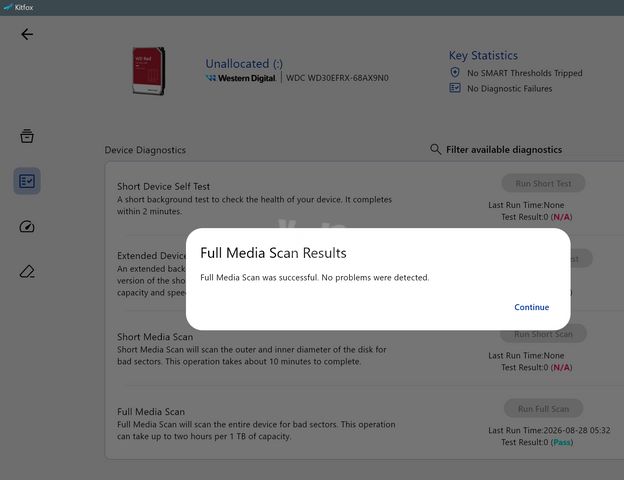Click the Short Media Scan title
Screen dimensions: 624x480
[155, 337]
